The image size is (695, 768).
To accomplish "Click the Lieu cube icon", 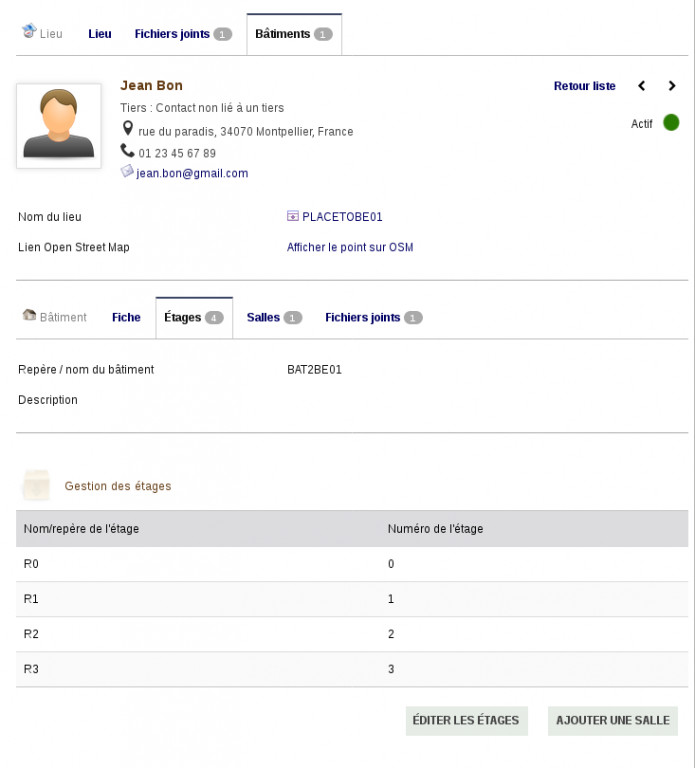I will 29,33.
